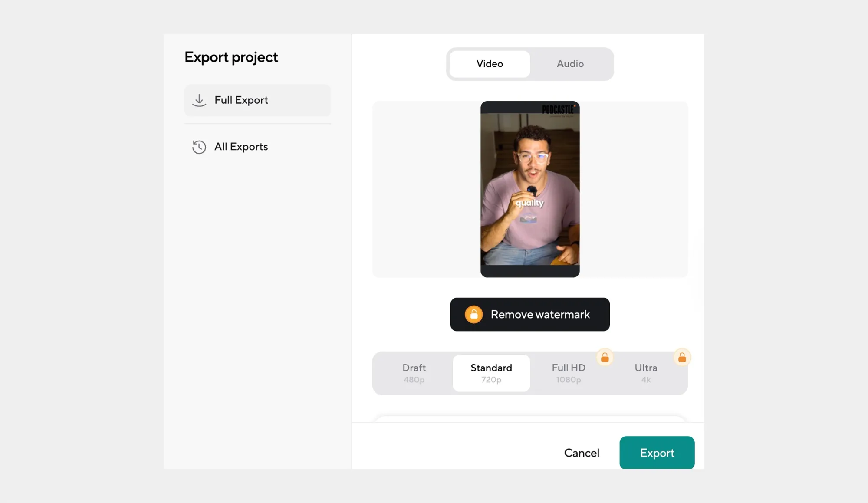Click the lock badge above Full HD
Viewport: 868px width, 503px height.
pos(605,358)
